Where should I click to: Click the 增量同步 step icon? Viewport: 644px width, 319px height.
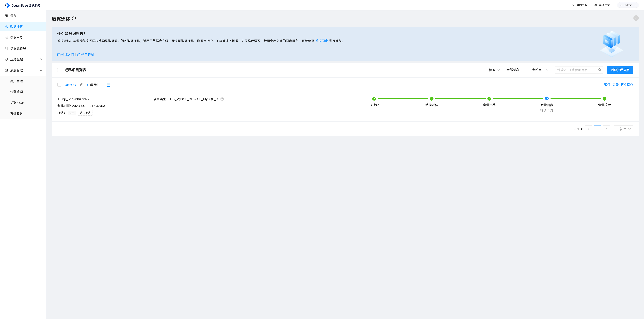click(x=547, y=98)
